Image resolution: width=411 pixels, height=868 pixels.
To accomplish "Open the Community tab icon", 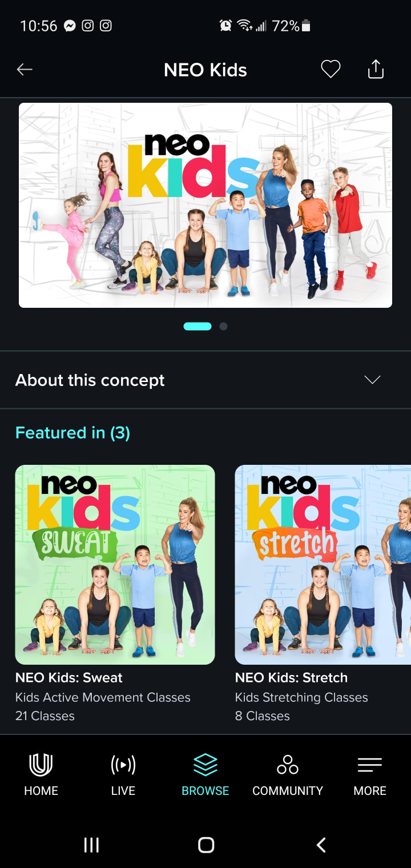I will tap(288, 765).
